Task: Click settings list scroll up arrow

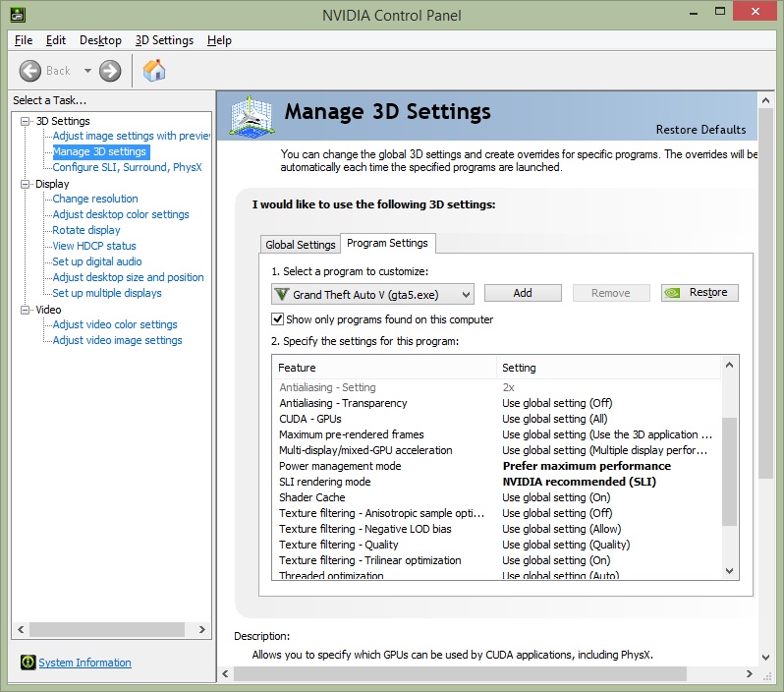Action: click(730, 365)
